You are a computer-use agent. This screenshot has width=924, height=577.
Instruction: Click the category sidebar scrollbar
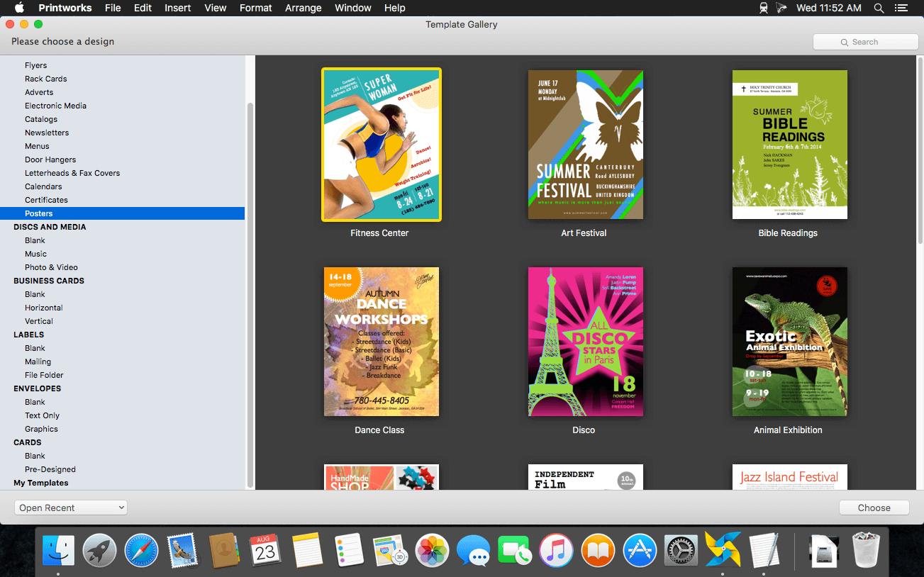pos(249,295)
